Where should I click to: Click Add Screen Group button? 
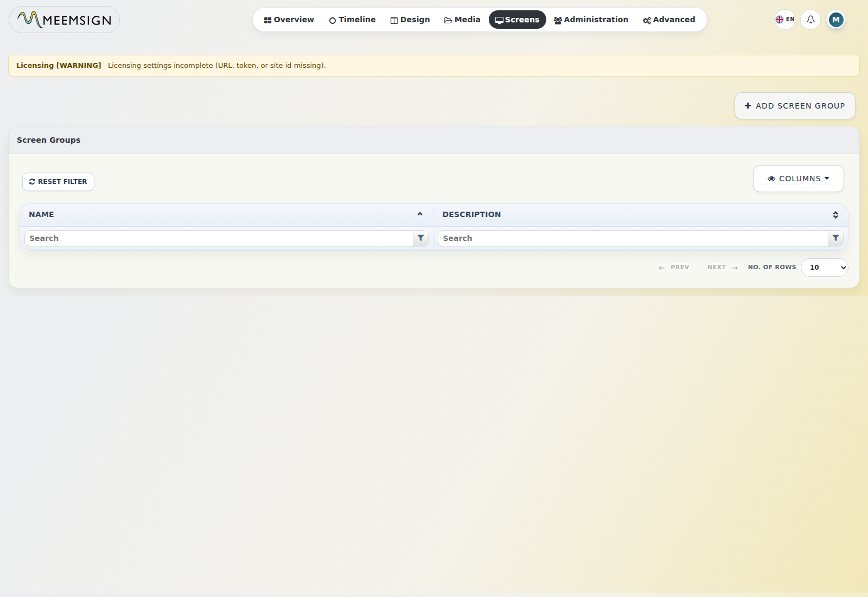(795, 106)
